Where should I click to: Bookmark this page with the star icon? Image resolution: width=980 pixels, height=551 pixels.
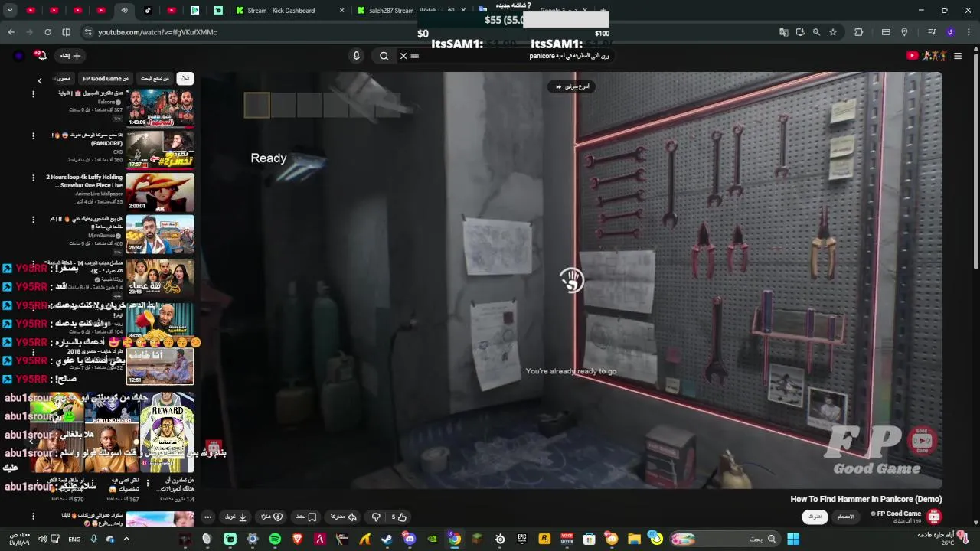(x=833, y=32)
